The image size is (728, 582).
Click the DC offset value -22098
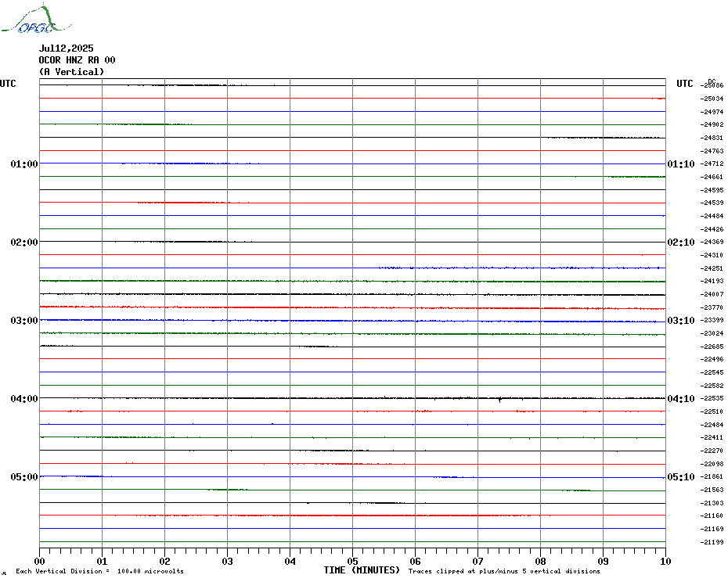coord(712,464)
